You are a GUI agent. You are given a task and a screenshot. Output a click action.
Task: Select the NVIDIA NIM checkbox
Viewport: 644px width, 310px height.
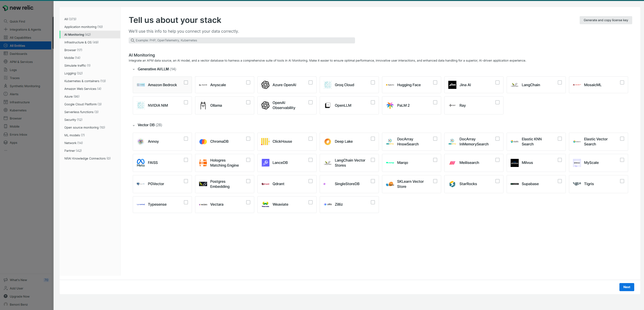pos(186,102)
